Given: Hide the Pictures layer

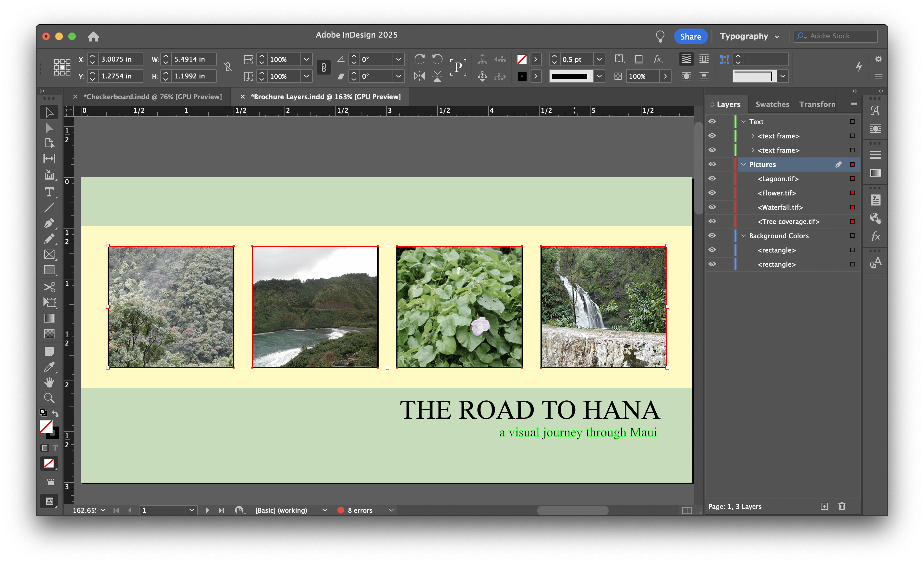Looking at the screenshot, I should pyautogui.click(x=712, y=164).
